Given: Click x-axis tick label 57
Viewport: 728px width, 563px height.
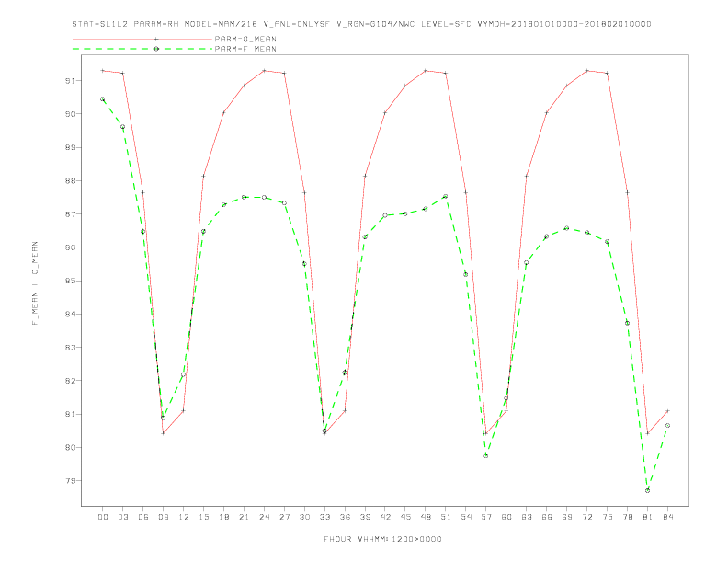Looking at the screenshot, I should [x=486, y=517].
